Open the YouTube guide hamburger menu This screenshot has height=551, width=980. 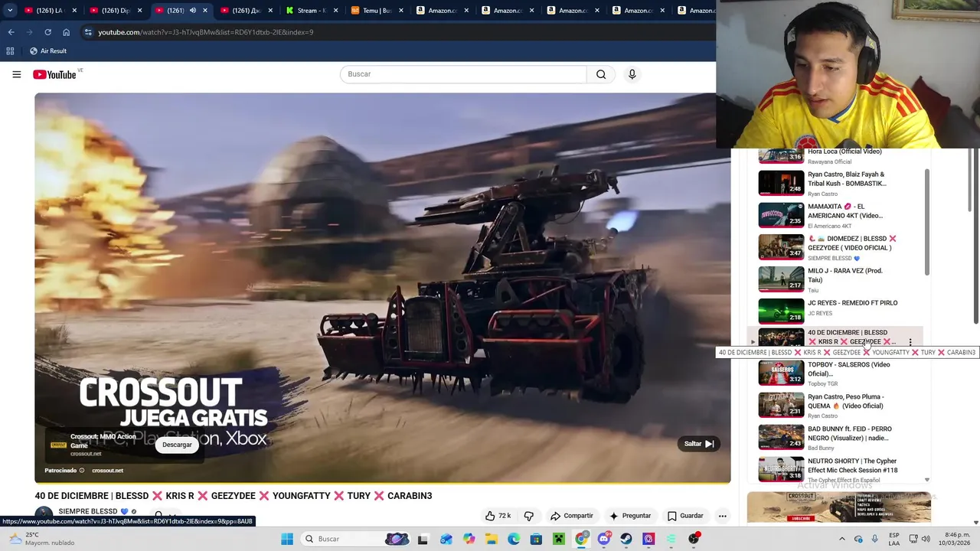tap(16, 74)
